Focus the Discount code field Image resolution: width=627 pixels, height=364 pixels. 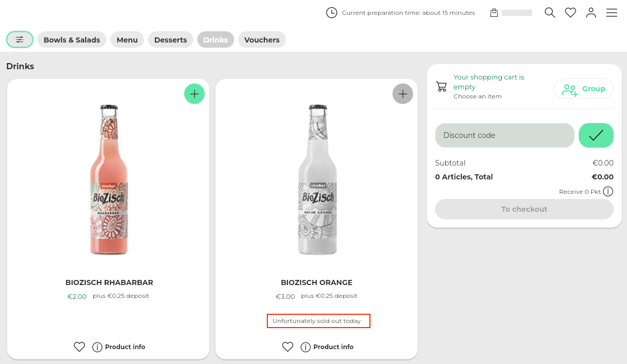click(504, 135)
